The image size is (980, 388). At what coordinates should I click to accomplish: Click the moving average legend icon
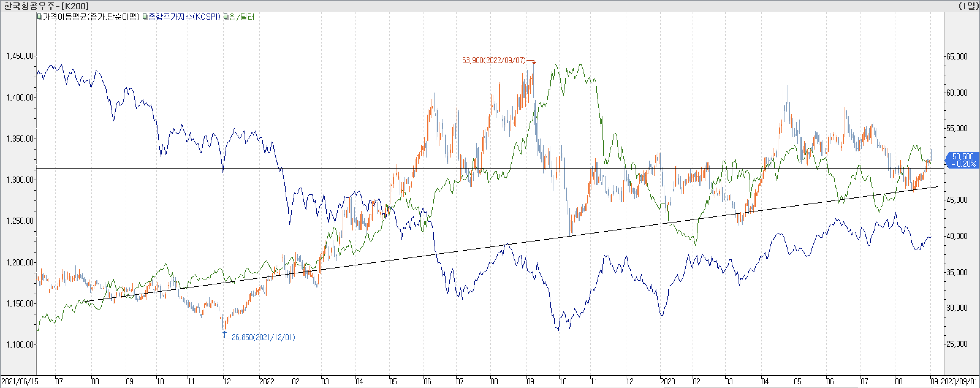click(x=40, y=17)
